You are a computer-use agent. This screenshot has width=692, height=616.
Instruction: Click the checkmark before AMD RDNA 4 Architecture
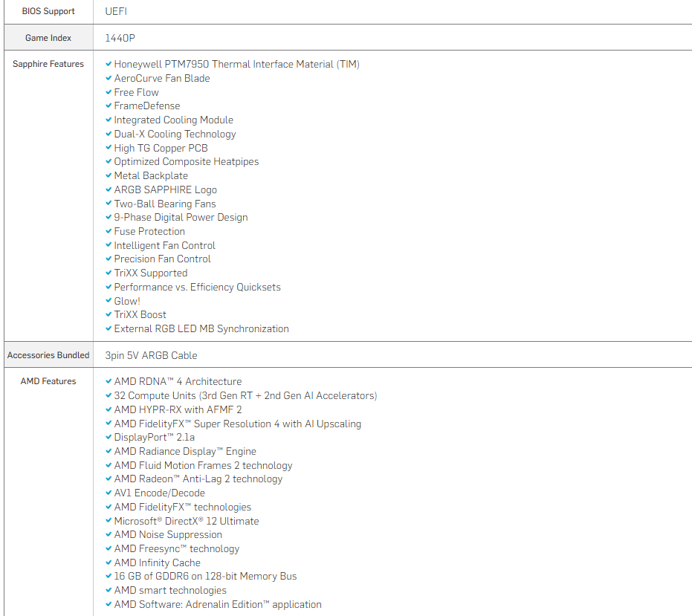109,382
